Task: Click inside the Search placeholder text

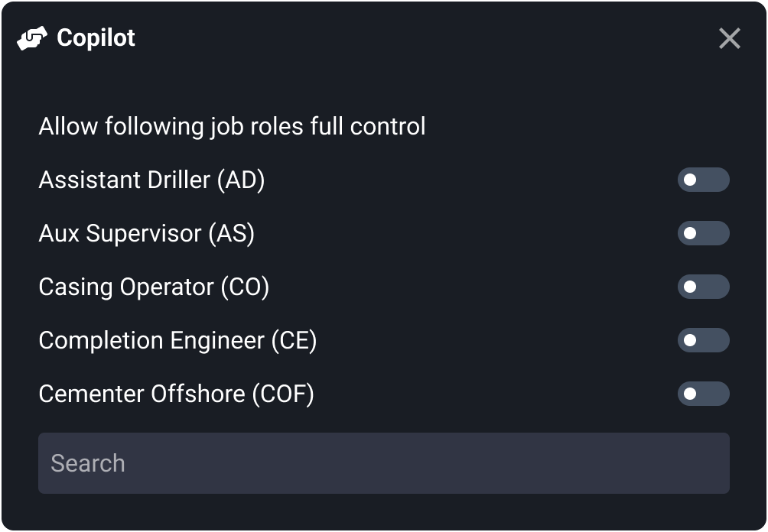Action: 87,462
